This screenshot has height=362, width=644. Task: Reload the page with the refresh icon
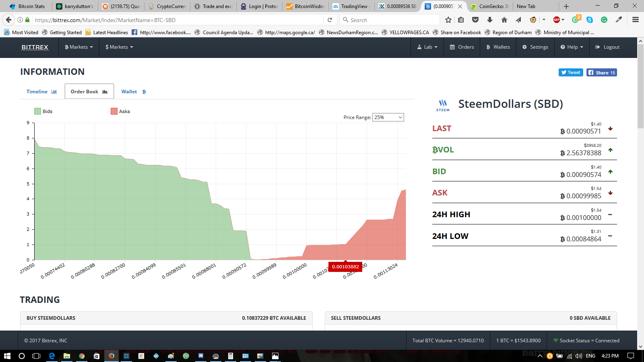click(330, 20)
